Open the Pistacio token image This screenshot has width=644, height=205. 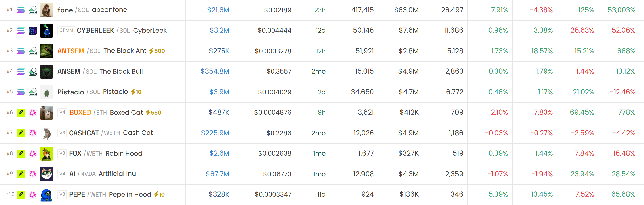click(47, 92)
